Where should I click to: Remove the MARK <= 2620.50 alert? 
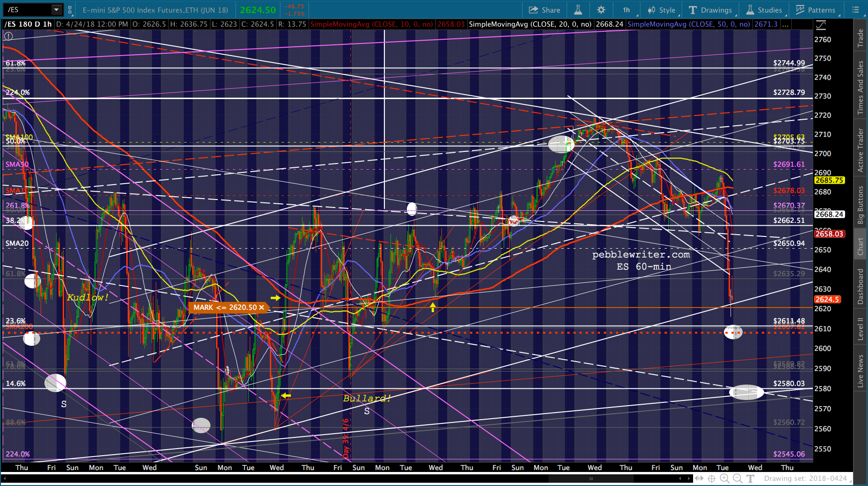click(261, 307)
